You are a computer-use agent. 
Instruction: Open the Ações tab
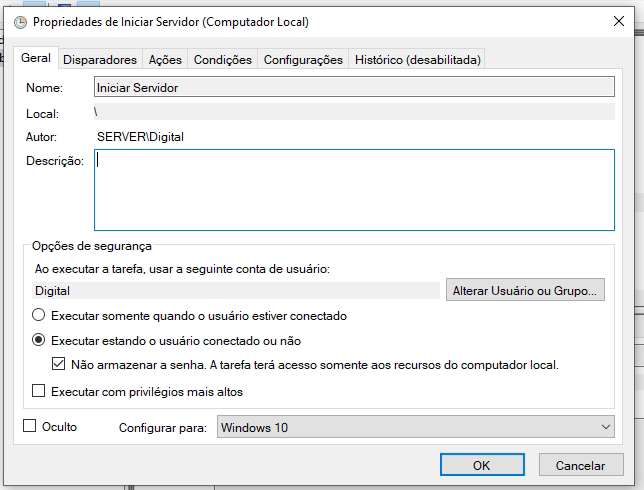tap(164, 60)
